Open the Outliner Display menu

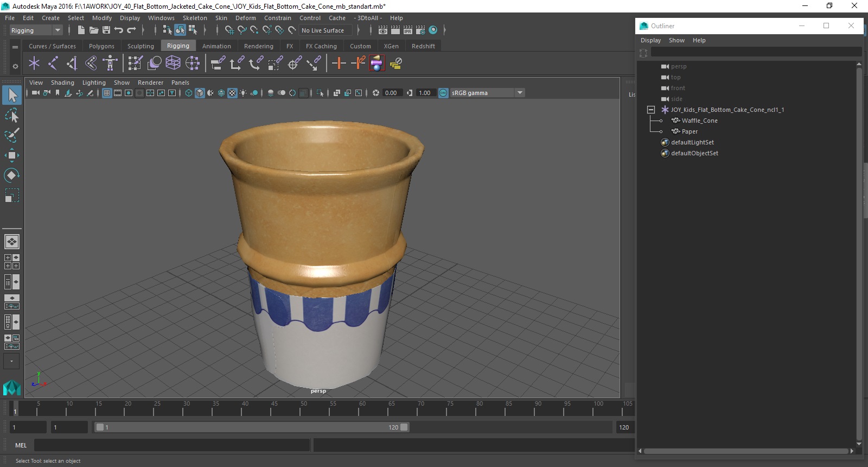[x=650, y=40]
